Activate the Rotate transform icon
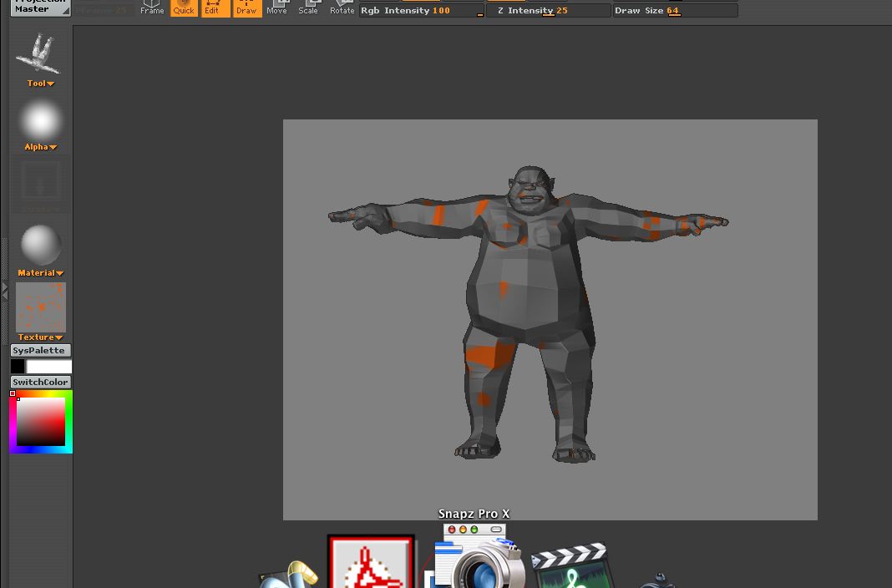The height and width of the screenshot is (588, 892). (x=341, y=8)
